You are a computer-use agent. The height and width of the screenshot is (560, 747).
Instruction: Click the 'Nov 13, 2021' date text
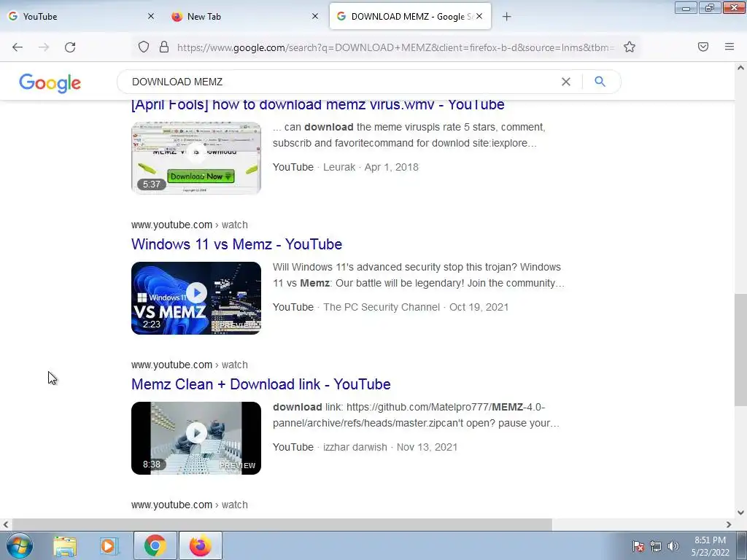coord(427,447)
